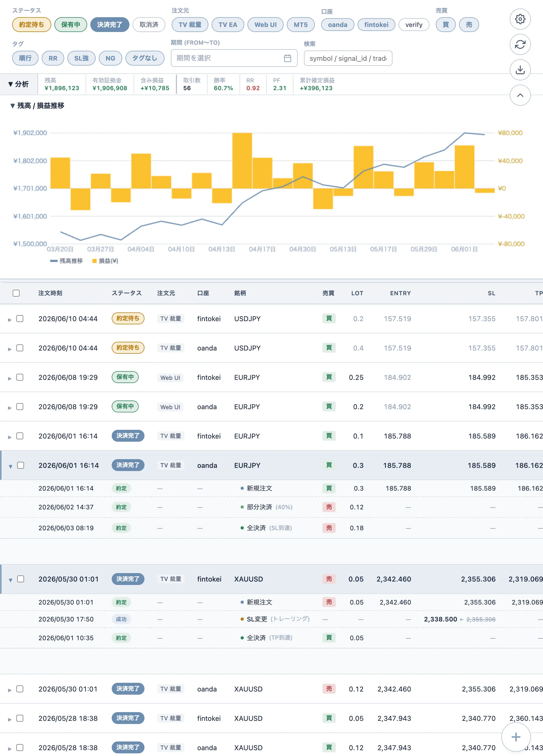Toggle the 決済完了 status filter
Screen dimensions: 543x756
click(110, 25)
